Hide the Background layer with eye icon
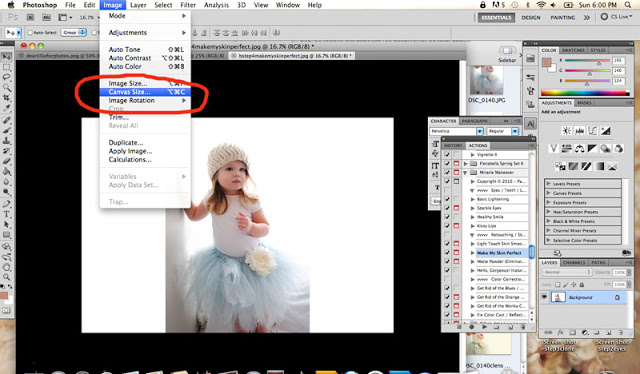640x374 pixels. [x=544, y=297]
